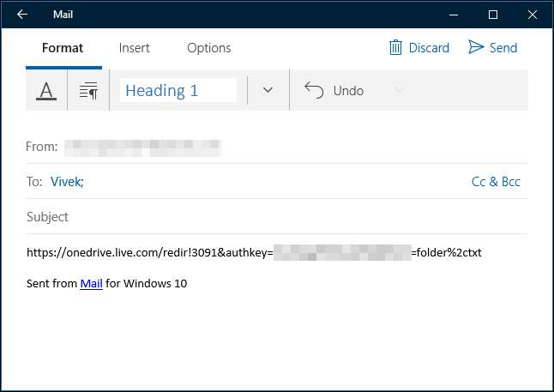
Task: Switch to the Insert tab
Action: pos(135,48)
